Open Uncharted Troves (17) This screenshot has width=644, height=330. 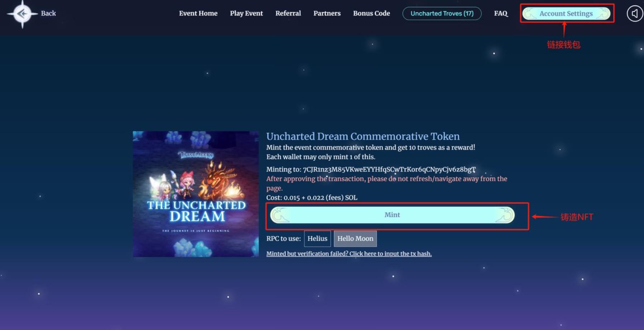pyautogui.click(x=442, y=14)
